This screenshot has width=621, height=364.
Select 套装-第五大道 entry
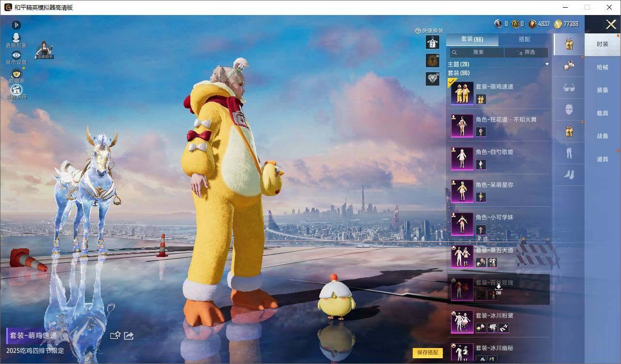(498, 256)
